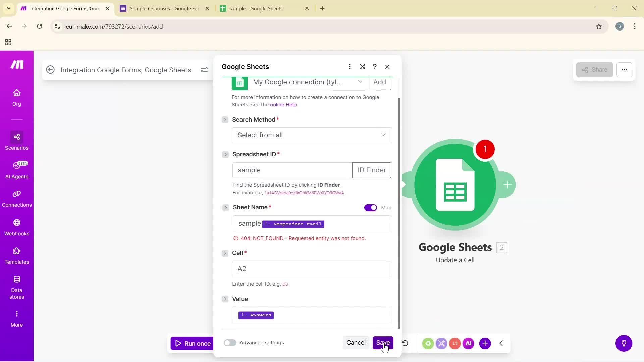Toggle Map mode for Sheet Name field

pos(370,207)
